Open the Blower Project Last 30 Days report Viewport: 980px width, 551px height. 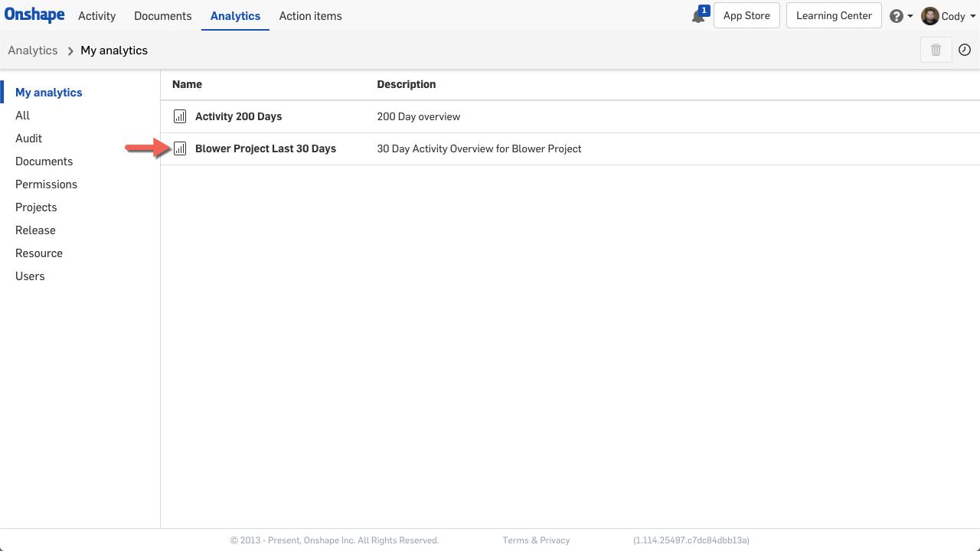[x=266, y=148]
